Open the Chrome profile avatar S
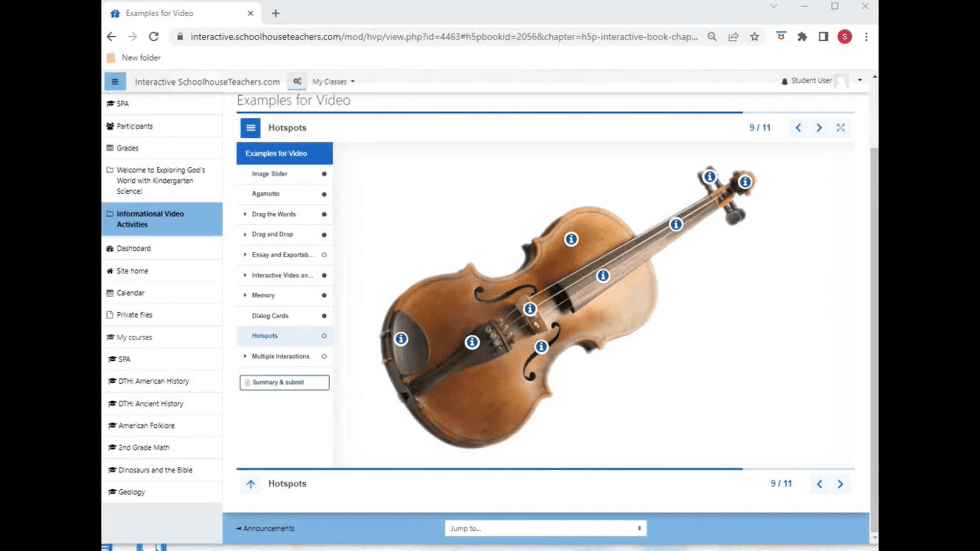 [845, 37]
